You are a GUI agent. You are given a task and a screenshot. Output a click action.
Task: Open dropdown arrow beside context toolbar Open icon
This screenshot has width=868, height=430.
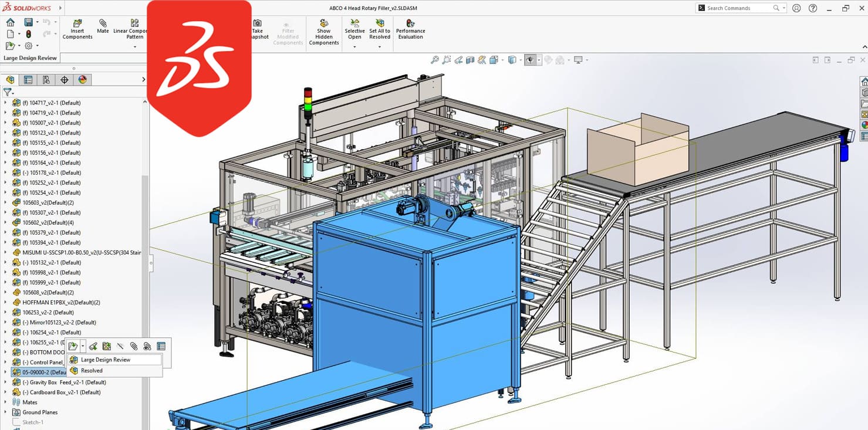pyautogui.click(x=83, y=346)
